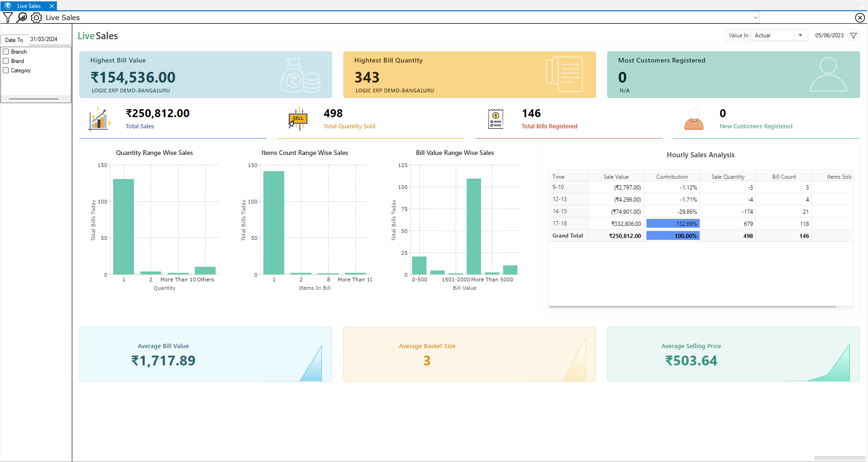
Task: Click the Date To input field
Action: click(x=49, y=40)
